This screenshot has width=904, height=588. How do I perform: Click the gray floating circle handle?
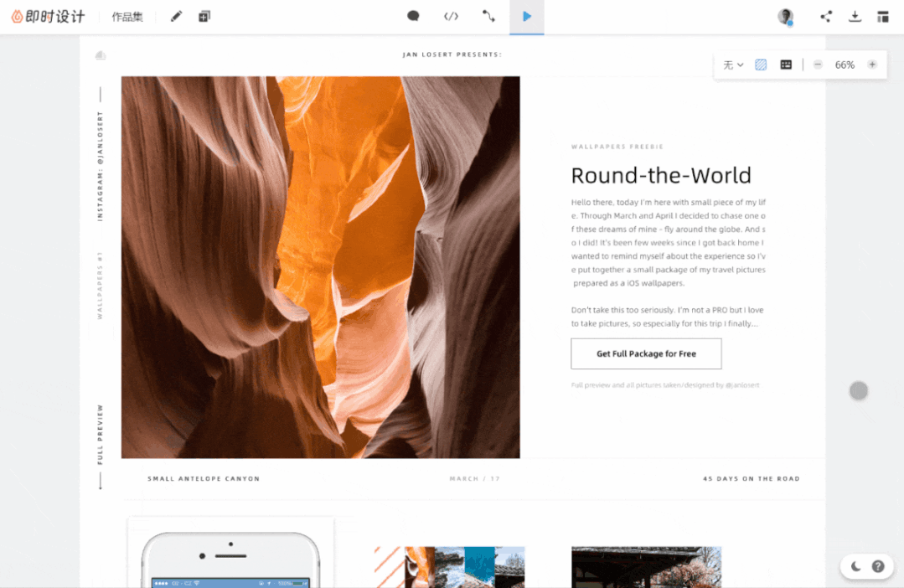tap(859, 390)
